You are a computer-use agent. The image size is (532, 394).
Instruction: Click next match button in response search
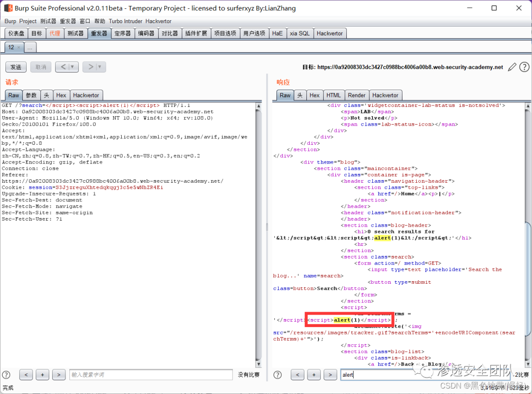[330, 375]
